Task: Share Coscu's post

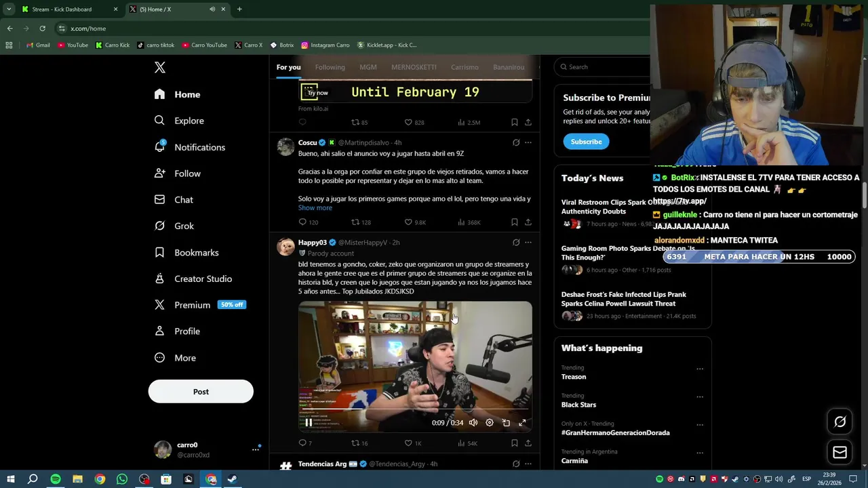Action: pyautogui.click(x=528, y=222)
